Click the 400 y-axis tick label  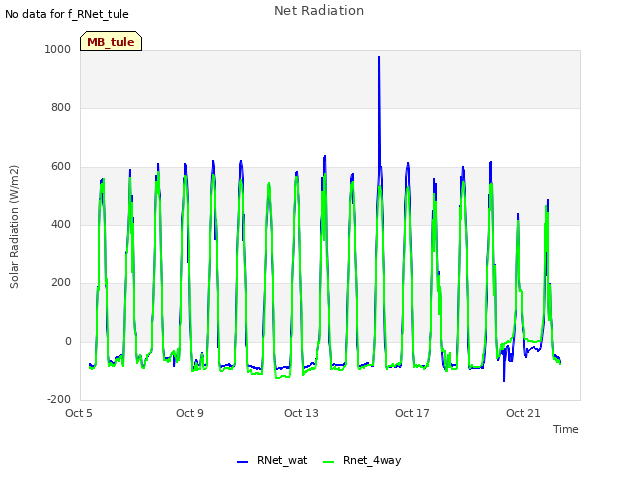(x=61, y=224)
